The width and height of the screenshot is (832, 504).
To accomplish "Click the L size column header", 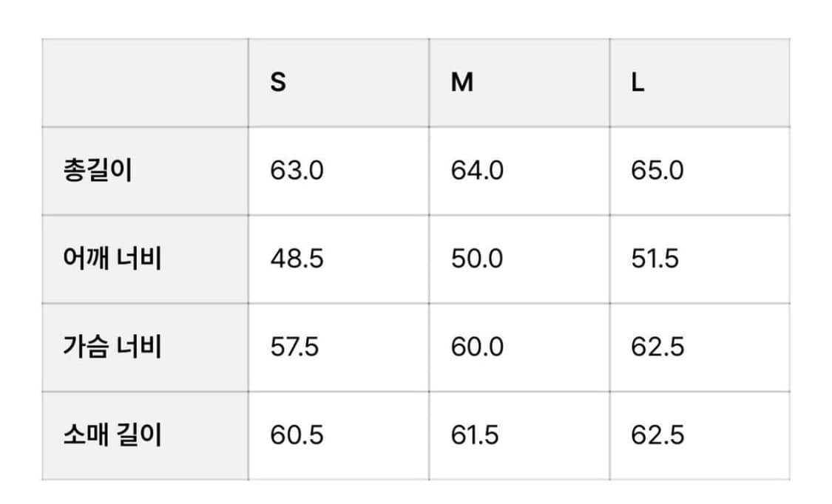I will 638,83.
